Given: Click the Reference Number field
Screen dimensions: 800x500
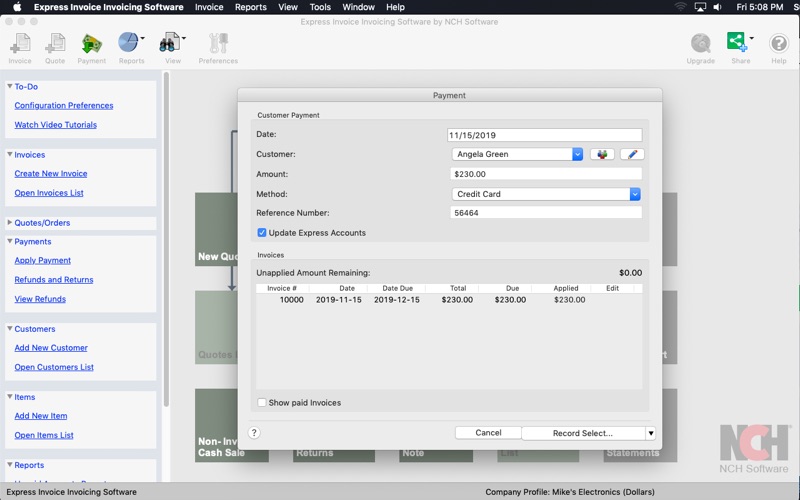Looking at the screenshot, I should coord(546,213).
